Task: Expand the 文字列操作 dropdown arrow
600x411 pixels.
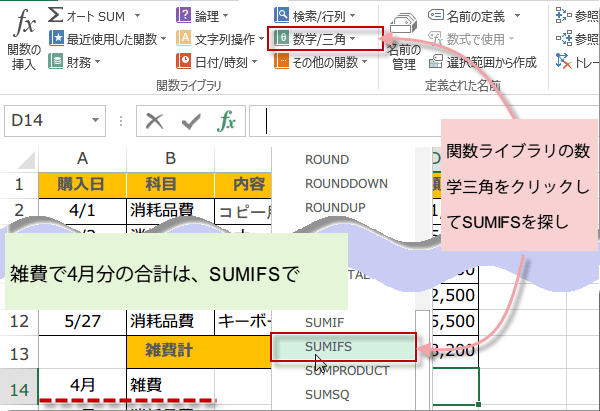Action: point(261,39)
